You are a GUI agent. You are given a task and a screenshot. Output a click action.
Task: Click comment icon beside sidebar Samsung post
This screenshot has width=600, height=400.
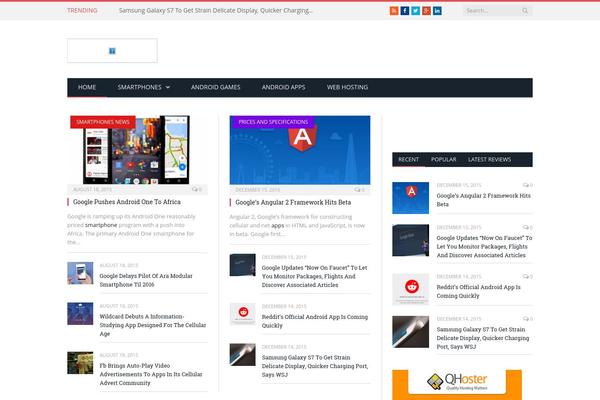point(528,319)
